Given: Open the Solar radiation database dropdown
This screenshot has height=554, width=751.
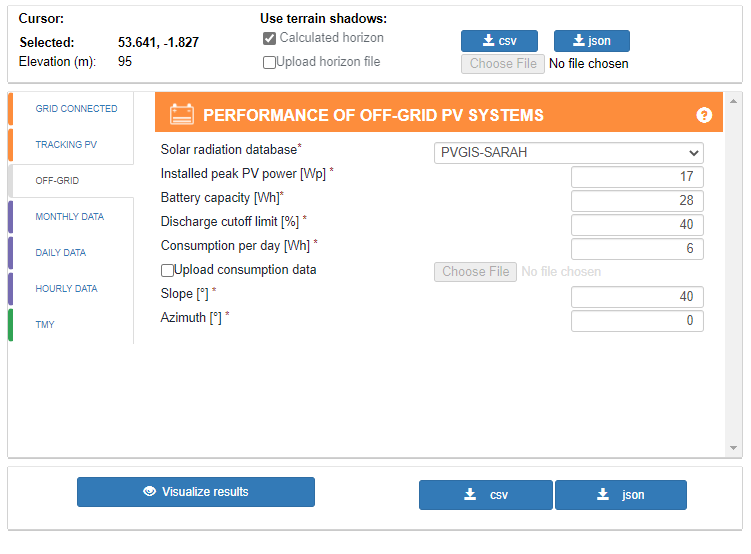Looking at the screenshot, I should tap(569, 153).
